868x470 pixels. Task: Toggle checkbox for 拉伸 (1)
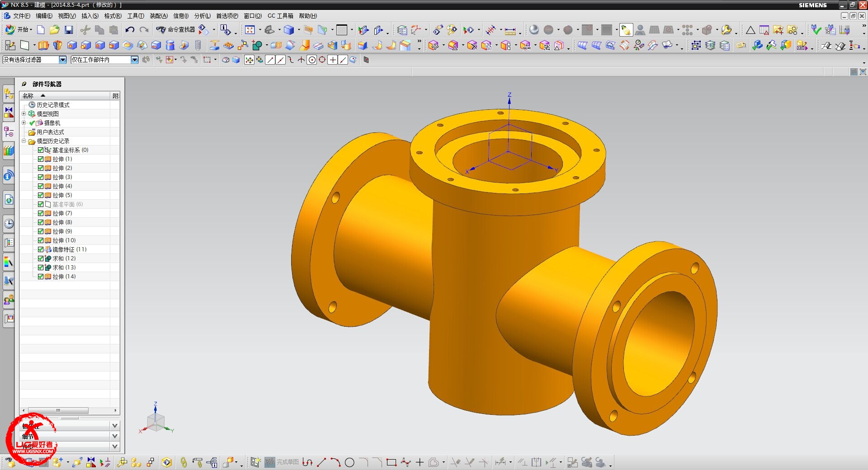coord(41,159)
